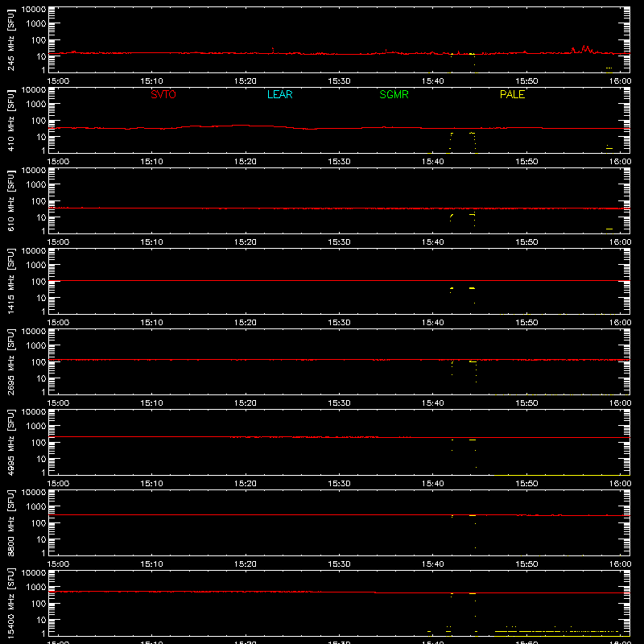Select the 4995 MHz [SFU] axis title
This screenshot has height=644, width=644.
coord(11,443)
